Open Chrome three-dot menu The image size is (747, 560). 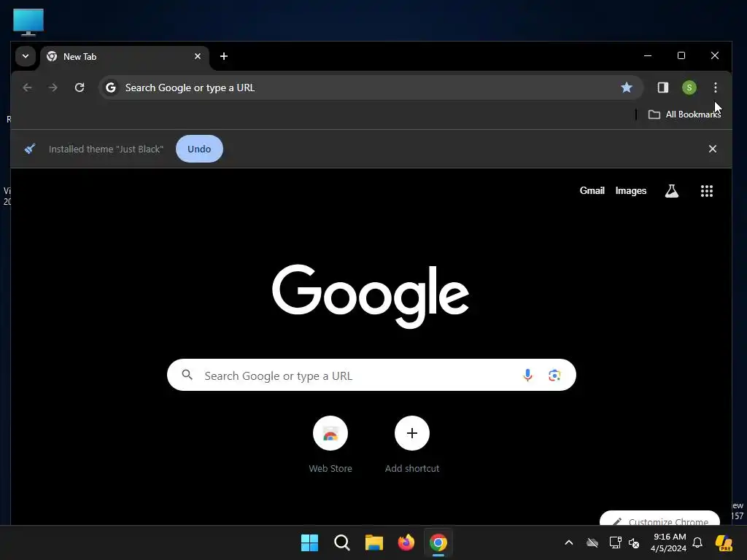pyautogui.click(x=715, y=87)
